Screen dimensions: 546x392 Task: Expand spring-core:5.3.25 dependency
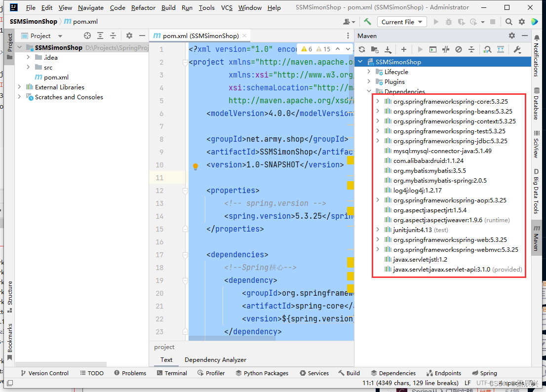tap(378, 101)
